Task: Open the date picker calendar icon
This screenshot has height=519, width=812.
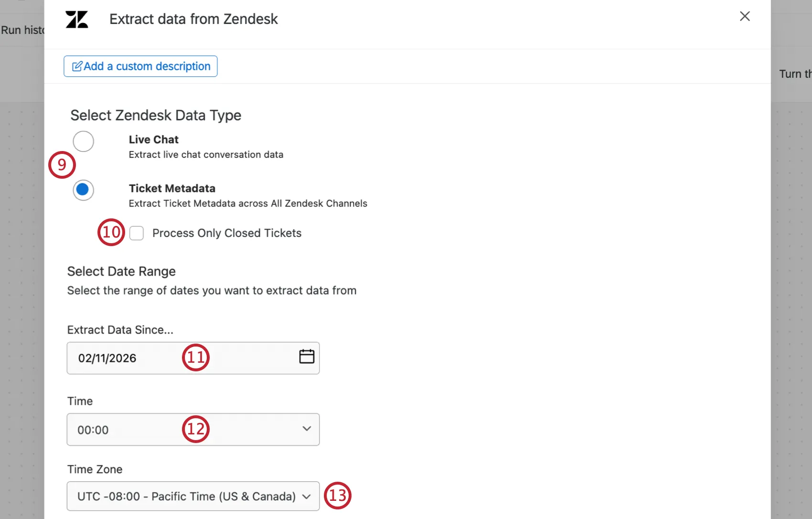Action: 307,357
